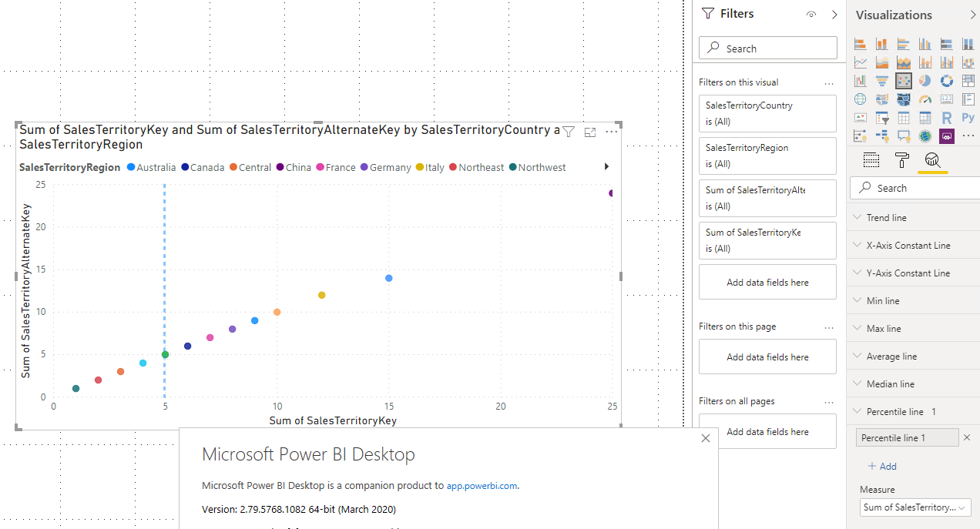Insert the R script visual
Image resolution: width=980 pixels, height=529 pixels.
tap(947, 118)
